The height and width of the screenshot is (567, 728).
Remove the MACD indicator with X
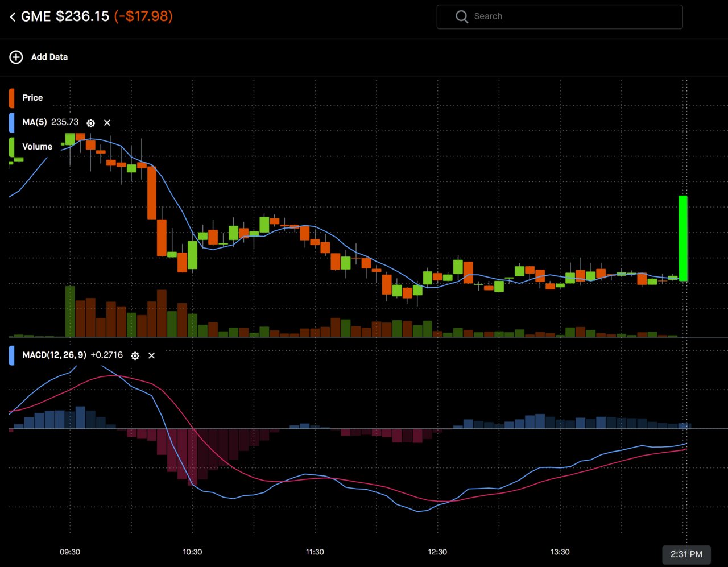click(151, 355)
